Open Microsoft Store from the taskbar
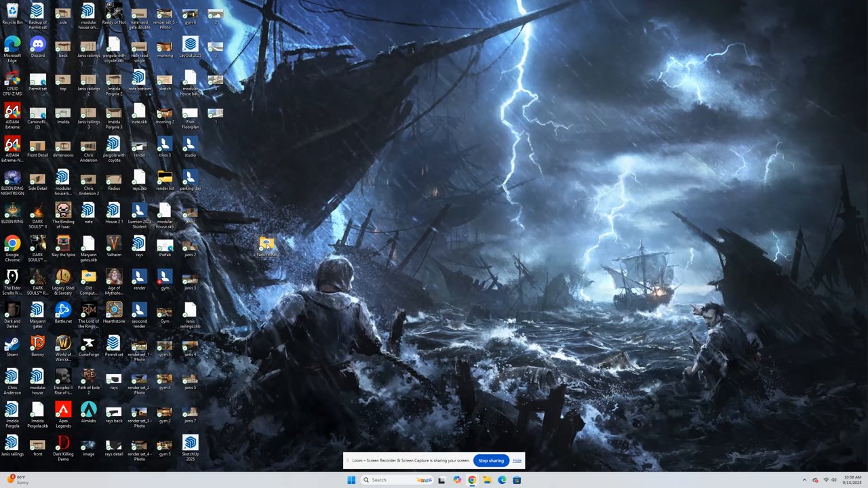 (x=517, y=480)
